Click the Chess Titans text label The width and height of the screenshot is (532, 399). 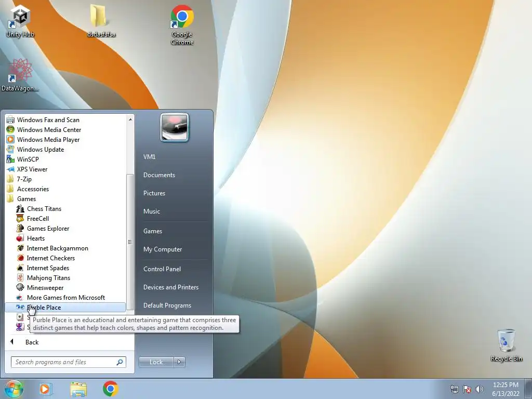(44, 209)
